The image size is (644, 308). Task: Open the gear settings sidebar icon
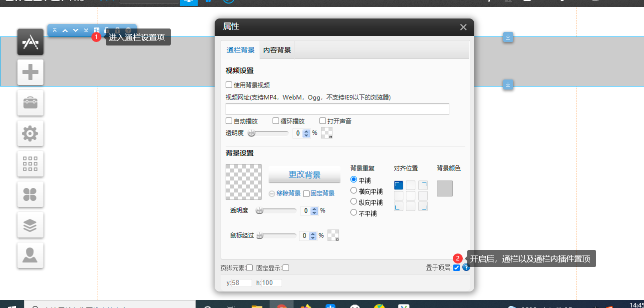[x=30, y=133]
